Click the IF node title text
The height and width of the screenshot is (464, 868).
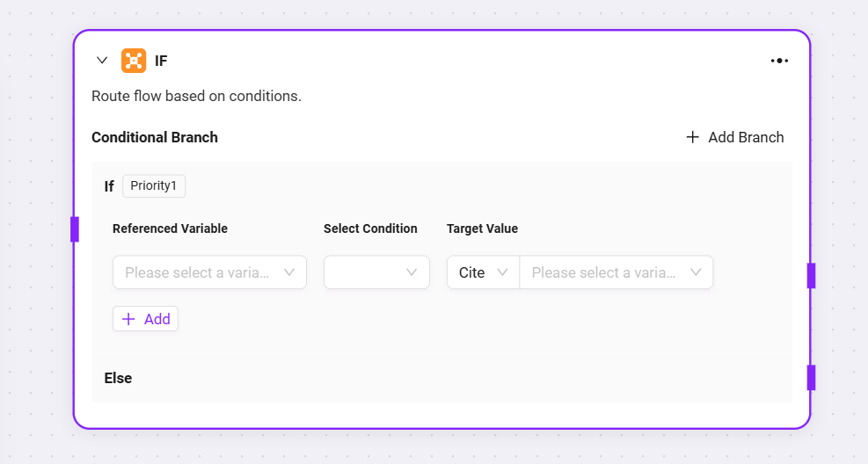pos(161,61)
